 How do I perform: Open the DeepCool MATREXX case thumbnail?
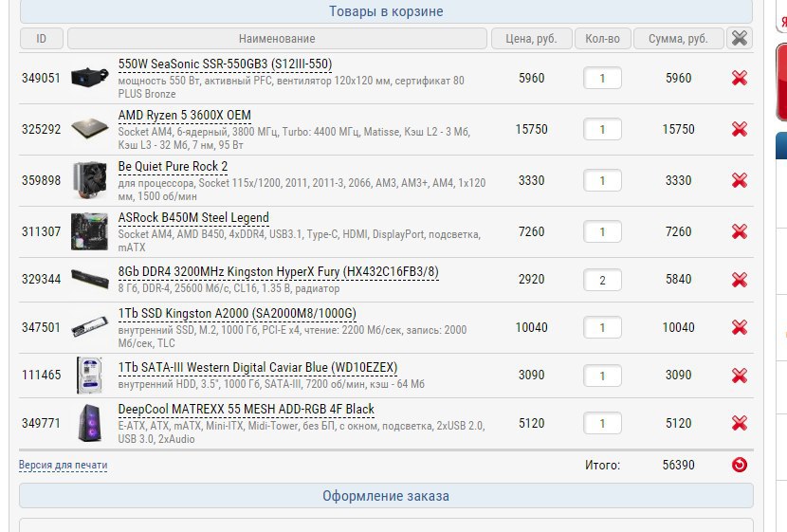click(x=90, y=423)
